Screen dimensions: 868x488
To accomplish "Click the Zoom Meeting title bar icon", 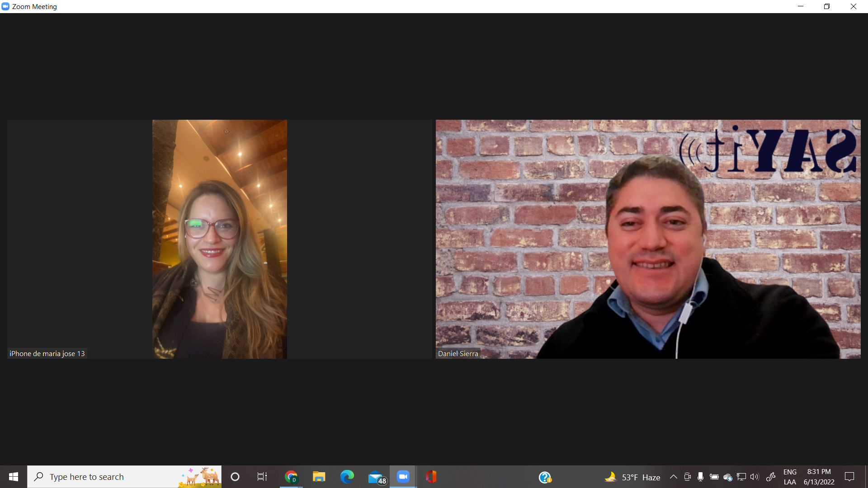I will [x=5, y=6].
